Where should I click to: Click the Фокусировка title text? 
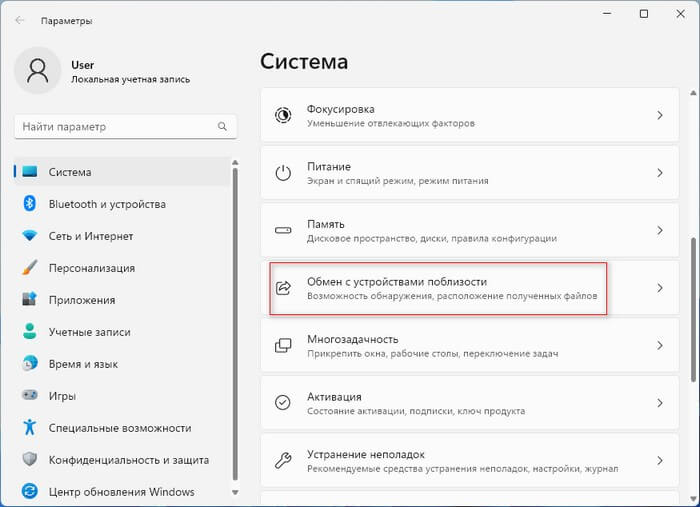(x=341, y=109)
